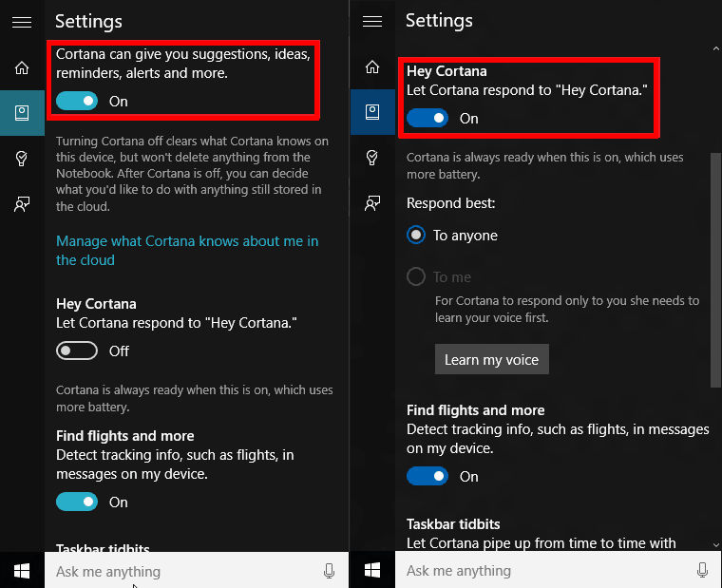Click 'Find flights and more' heading in left panel
The image size is (722, 588).
(125, 436)
